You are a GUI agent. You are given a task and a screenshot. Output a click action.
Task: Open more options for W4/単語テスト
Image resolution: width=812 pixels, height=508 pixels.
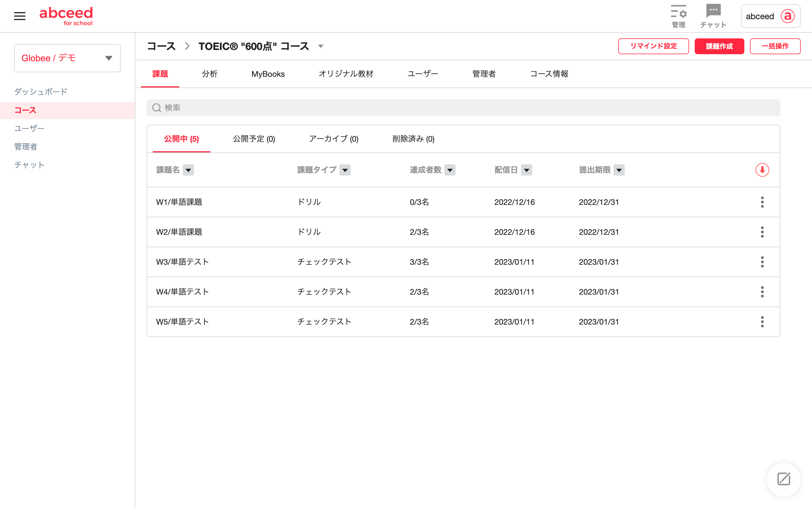[762, 292]
